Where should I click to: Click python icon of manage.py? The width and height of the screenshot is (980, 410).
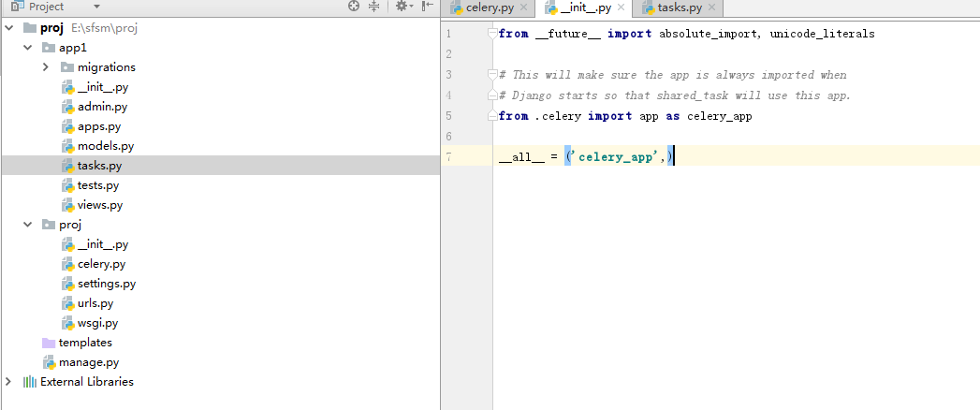49,362
